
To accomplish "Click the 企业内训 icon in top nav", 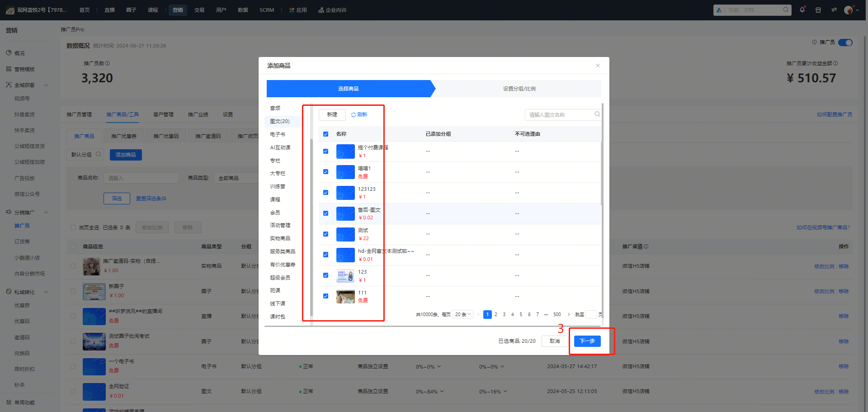I will pyautogui.click(x=321, y=10).
